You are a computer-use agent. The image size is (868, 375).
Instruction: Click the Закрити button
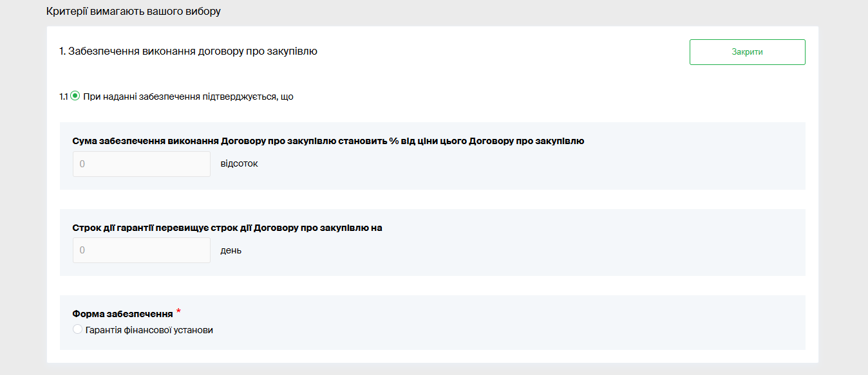[x=747, y=52]
